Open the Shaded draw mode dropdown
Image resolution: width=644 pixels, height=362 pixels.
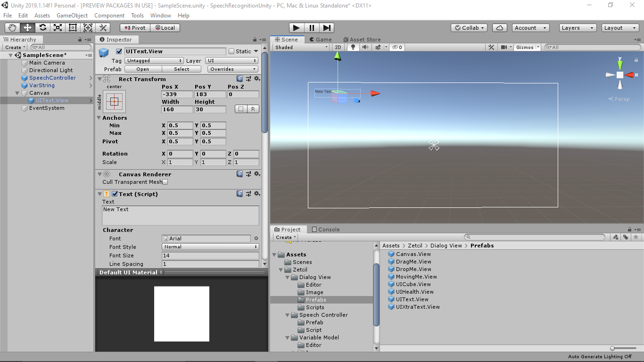[x=301, y=47]
